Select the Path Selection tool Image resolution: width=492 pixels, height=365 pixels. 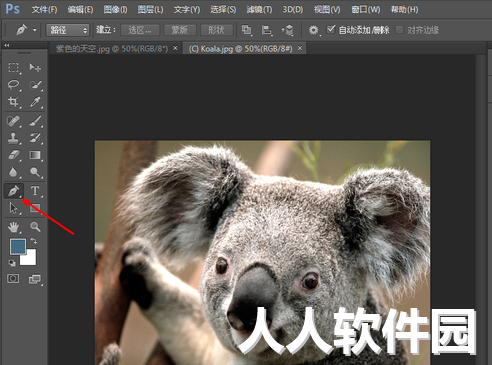pyautogui.click(x=13, y=208)
